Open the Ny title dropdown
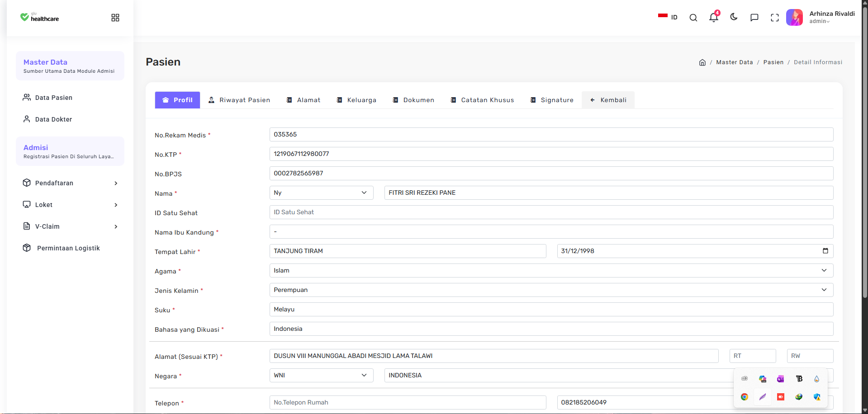 click(x=321, y=193)
